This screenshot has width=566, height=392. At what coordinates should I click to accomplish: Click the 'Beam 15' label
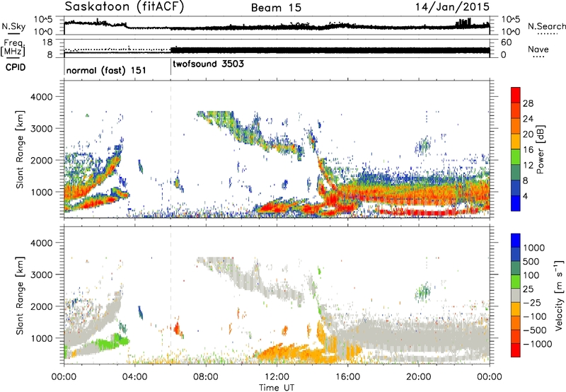(x=276, y=8)
